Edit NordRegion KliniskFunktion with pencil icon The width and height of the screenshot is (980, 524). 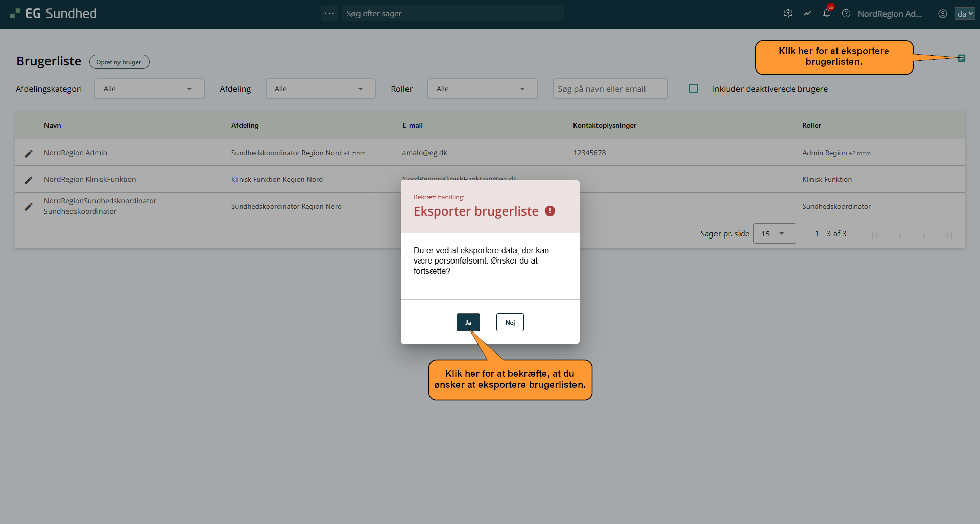pos(29,180)
